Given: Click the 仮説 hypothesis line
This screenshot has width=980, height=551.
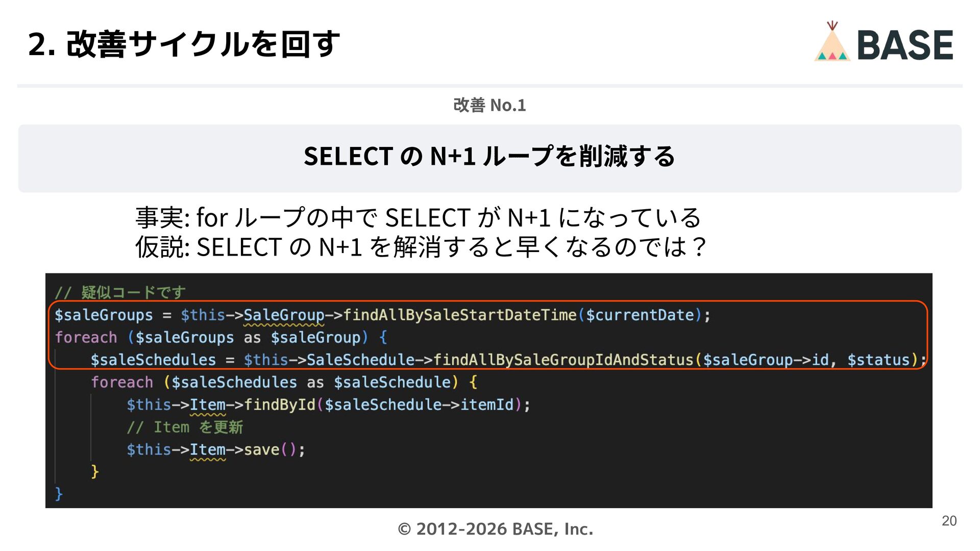Looking at the screenshot, I should click(420, 247).
